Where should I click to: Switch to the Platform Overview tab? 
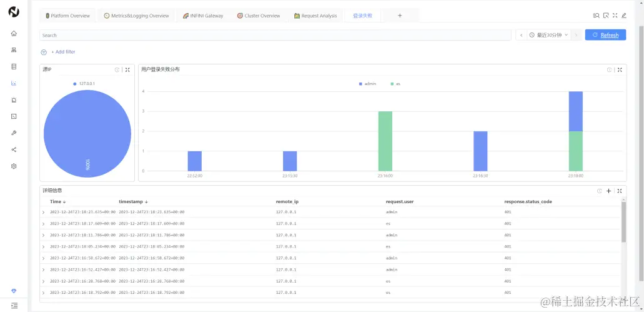pos(67,16)
